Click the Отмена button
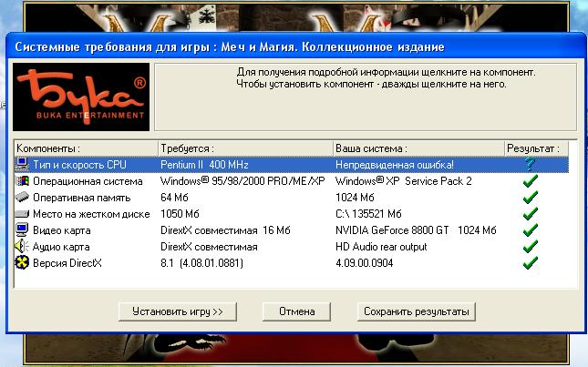 pyautogui.click(x=296, y=311)
